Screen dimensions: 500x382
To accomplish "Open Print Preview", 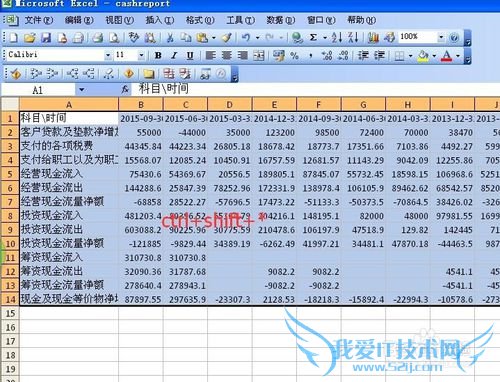I will [114, 37].
